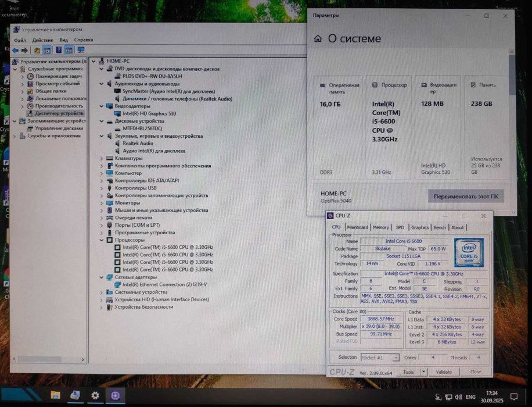The width and height of the screenshot is (532, 407).
Task: Switch to the Bench tab in CPU-Z
Action: click(x=440, y=227)
